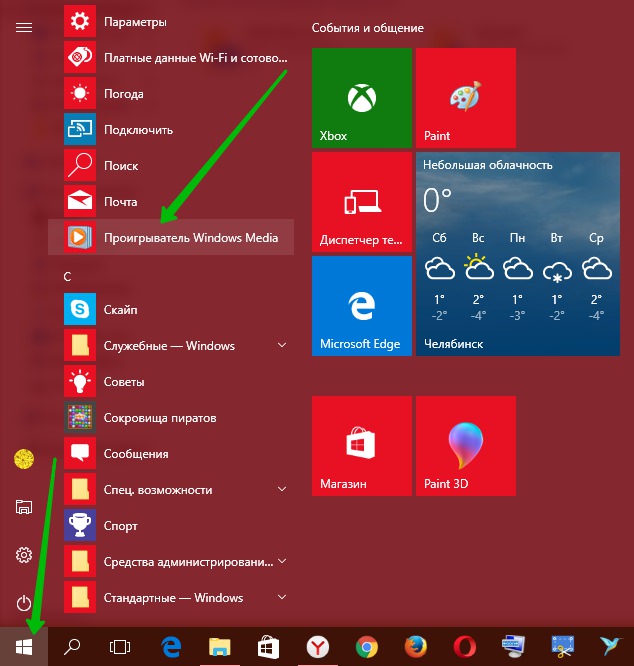
Task: Launch the Paint 3D tile
Action: click(466, 446)
